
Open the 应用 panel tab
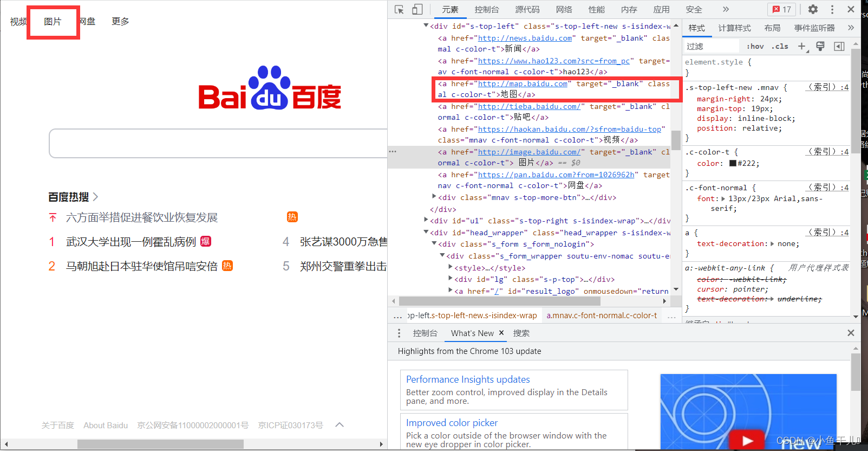point(662,9)
